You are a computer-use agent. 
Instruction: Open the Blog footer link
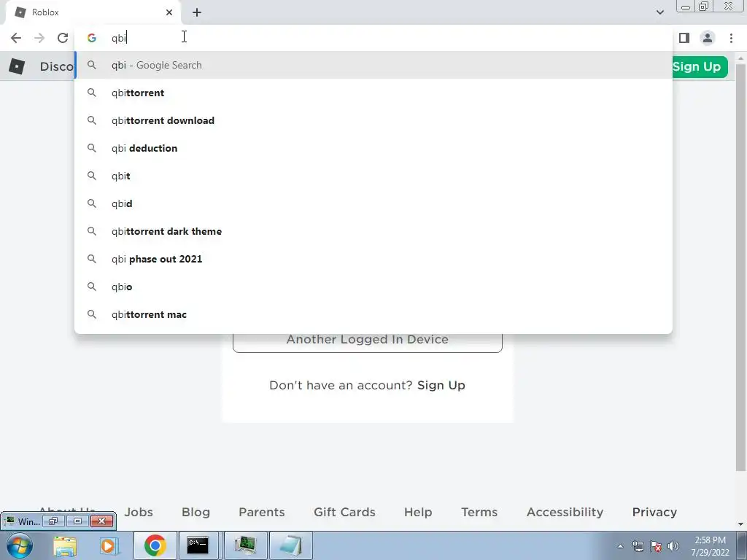pyautogui.click(x=196, y=512)
